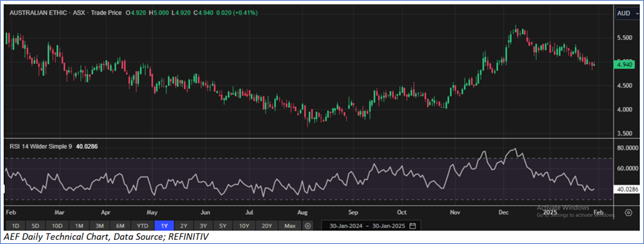Open the calendar icon in date range
The height and width of the screenshot is (244, 644).
tap(413, 226)
